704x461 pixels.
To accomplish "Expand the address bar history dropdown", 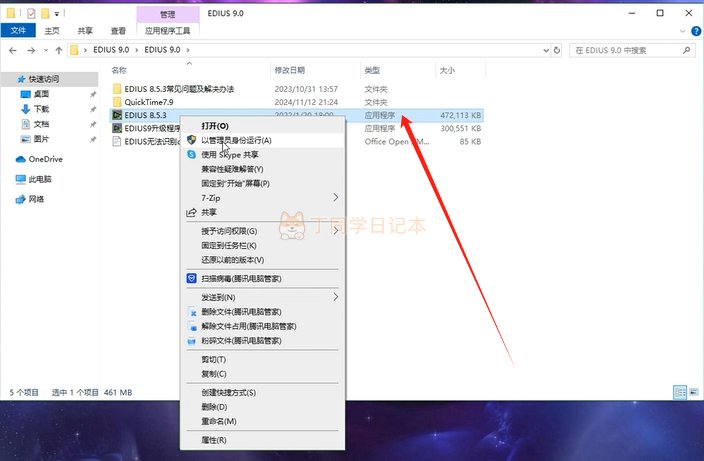I will [546, 50].
